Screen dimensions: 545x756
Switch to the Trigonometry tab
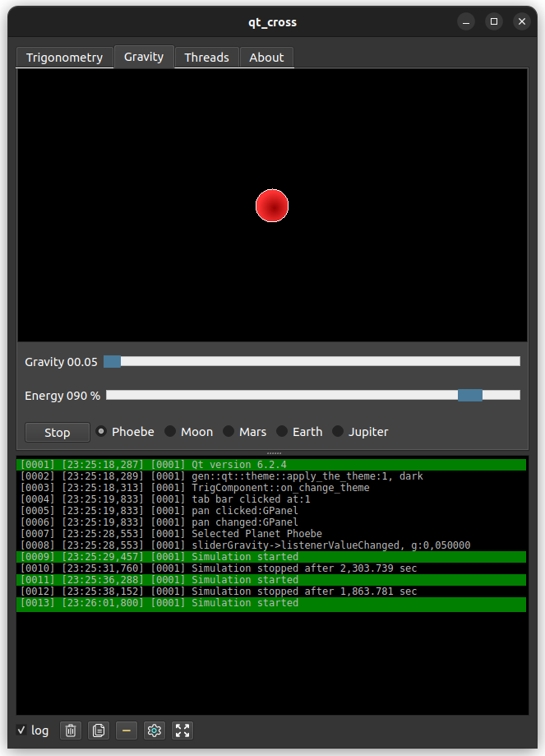[x=64, y=57]
